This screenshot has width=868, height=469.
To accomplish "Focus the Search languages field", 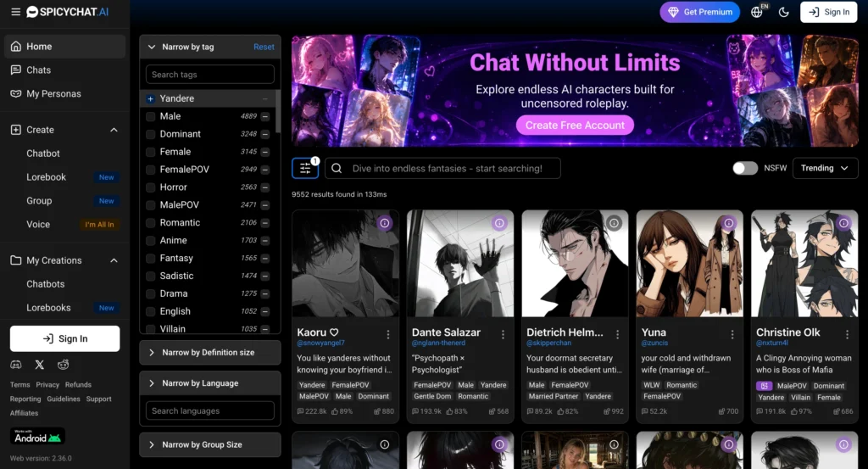I will coord(210,410).
